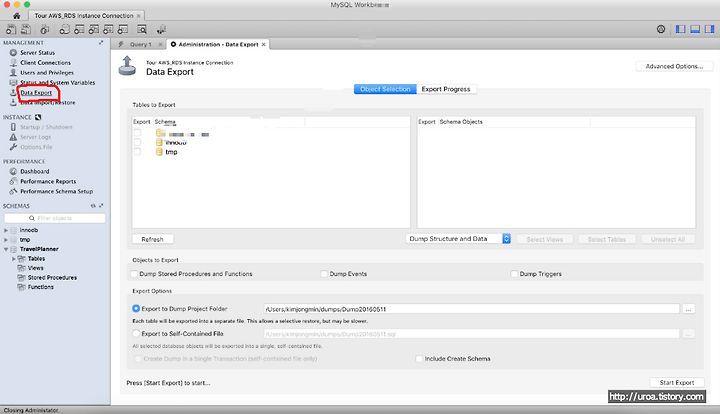Select the Stored Procedures node under TravelPlanner
Image resolution: width=720 pixels, height=414 pixels.
(52, 278)
